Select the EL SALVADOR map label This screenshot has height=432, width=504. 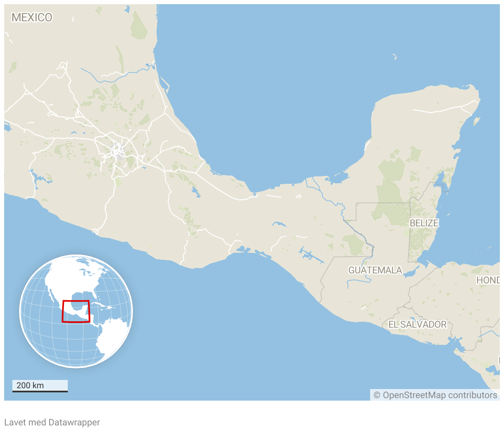click(417, 325)
